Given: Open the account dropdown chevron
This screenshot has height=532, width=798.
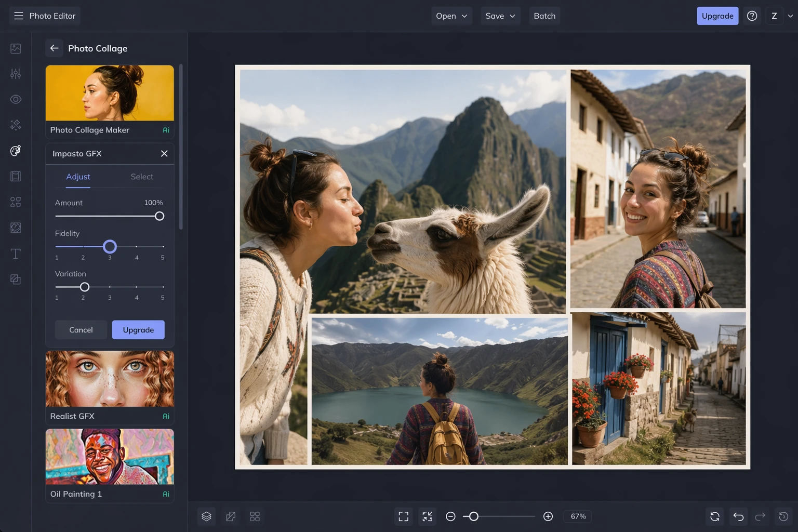Looking at the screenshot, I should pos(790,16).
